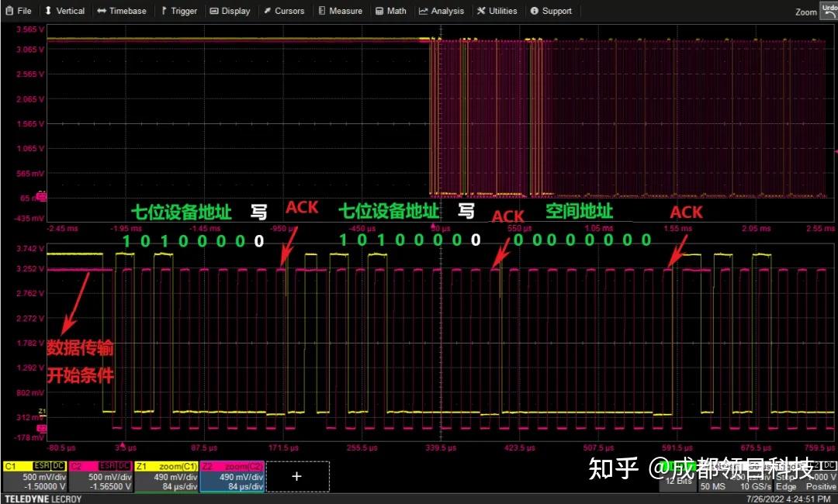Open the Measure icon in the toolbar
The height and width of the screenshot is (504, 838).
coord(320,11)
